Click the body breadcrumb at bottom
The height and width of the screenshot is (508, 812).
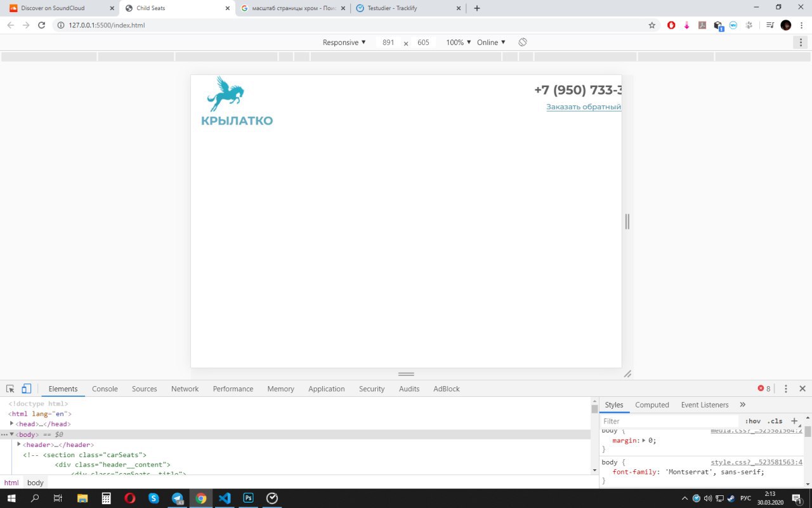(x=35, y=483)
